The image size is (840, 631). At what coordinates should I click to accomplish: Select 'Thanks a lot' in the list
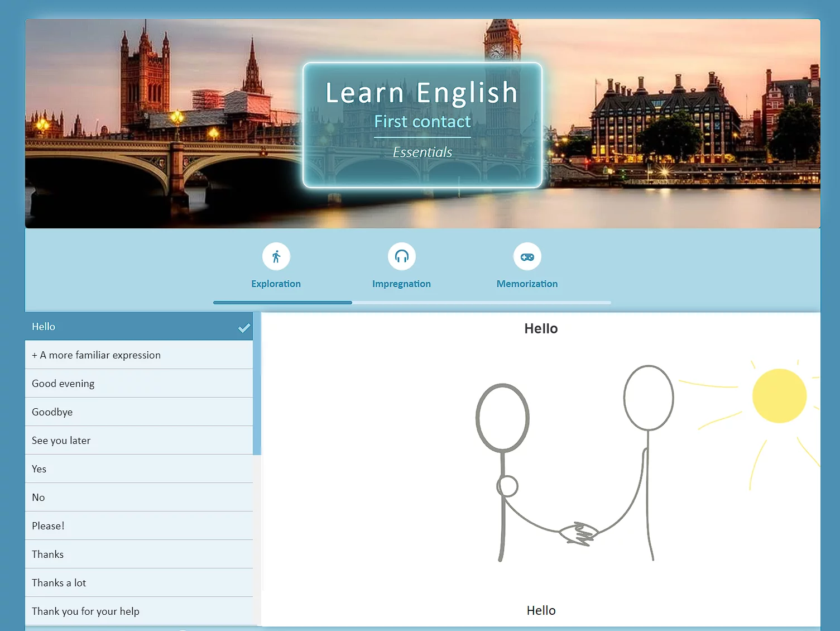pos(59,583)
